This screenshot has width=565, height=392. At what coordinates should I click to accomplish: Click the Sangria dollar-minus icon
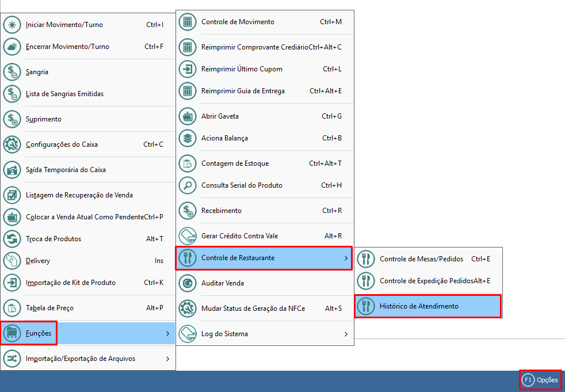click(12, 73)
